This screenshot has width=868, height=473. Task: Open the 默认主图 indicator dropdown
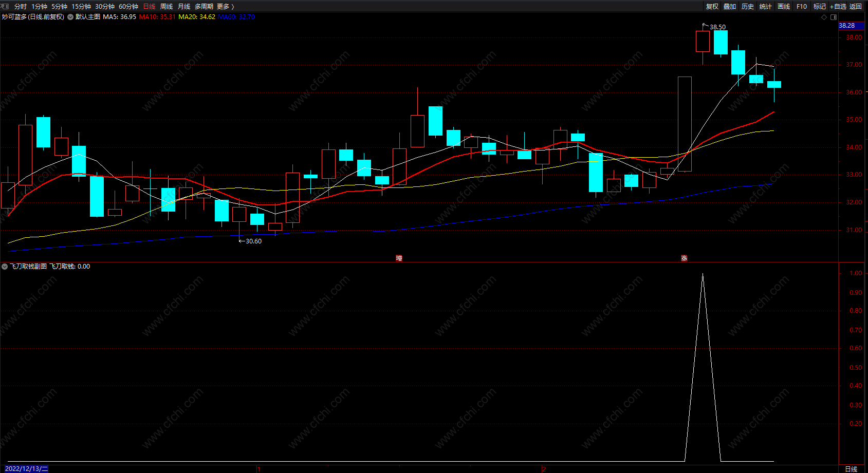tap(70, 17)
